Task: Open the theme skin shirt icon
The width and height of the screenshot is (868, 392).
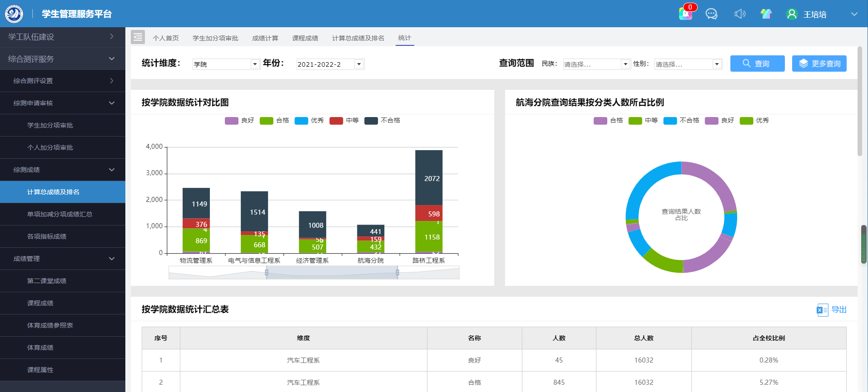Action: click(x=766, y=14)
